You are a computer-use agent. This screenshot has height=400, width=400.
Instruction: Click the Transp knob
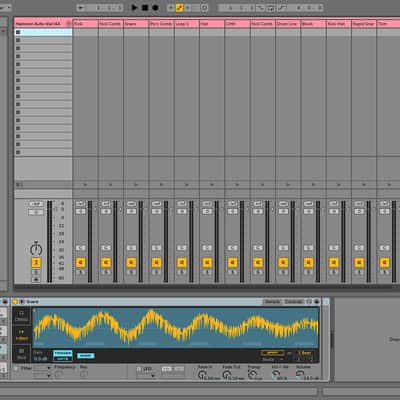click(x=251, y=375)
